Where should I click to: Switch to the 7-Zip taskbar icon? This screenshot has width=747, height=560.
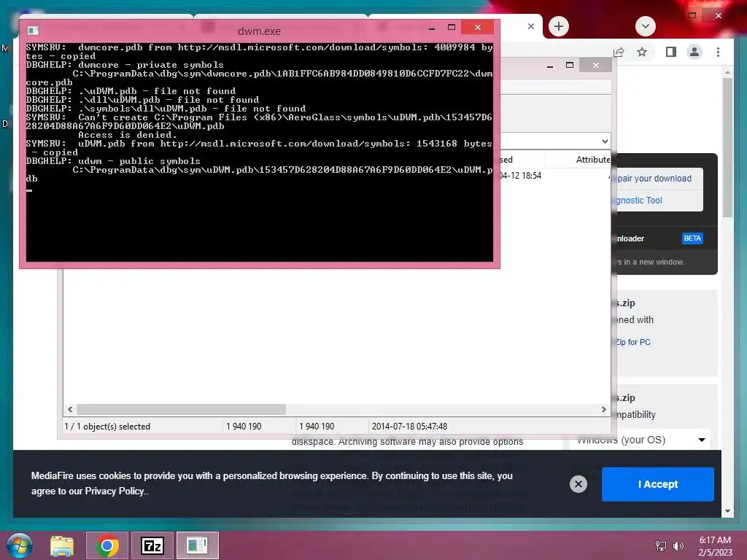[152, 545]
